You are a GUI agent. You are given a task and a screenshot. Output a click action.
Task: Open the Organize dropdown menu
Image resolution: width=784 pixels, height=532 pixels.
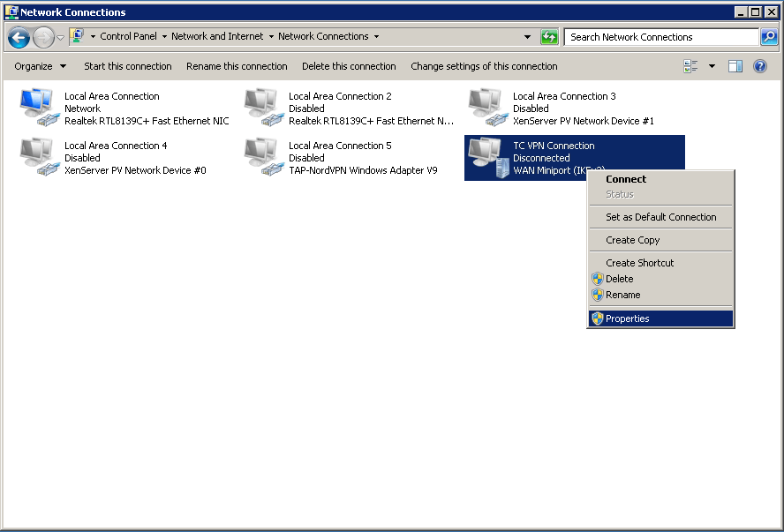tap(40, 66)
